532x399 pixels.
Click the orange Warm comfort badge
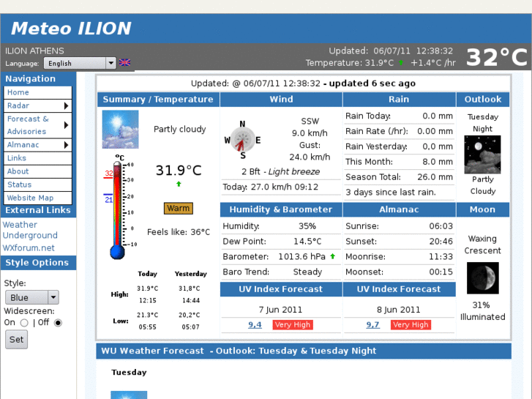pos(178,208)
